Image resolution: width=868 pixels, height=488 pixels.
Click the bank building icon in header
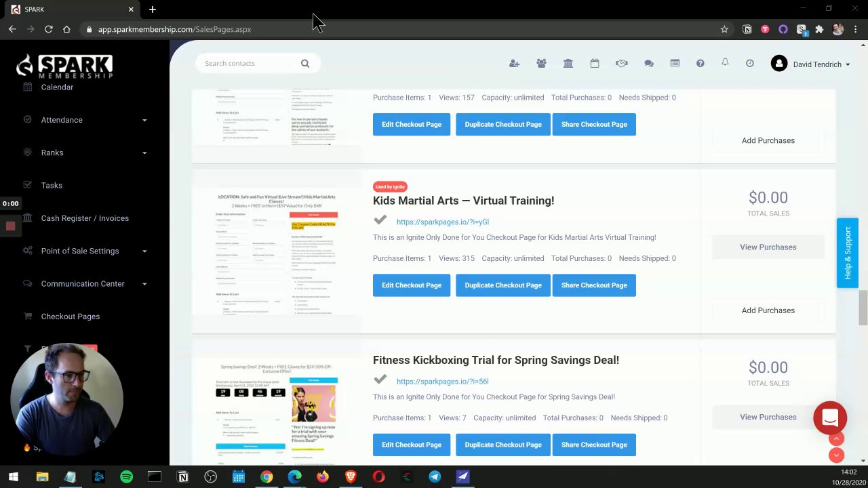568,64
